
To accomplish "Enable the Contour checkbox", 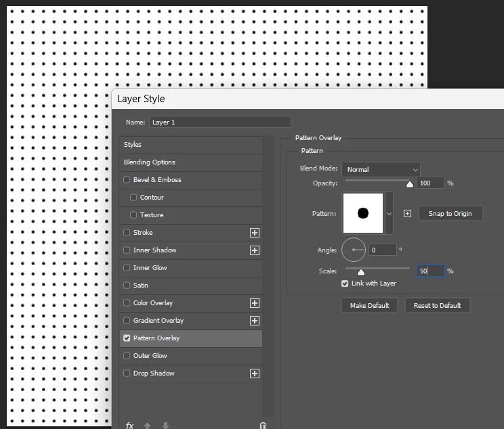I will 133,198.
